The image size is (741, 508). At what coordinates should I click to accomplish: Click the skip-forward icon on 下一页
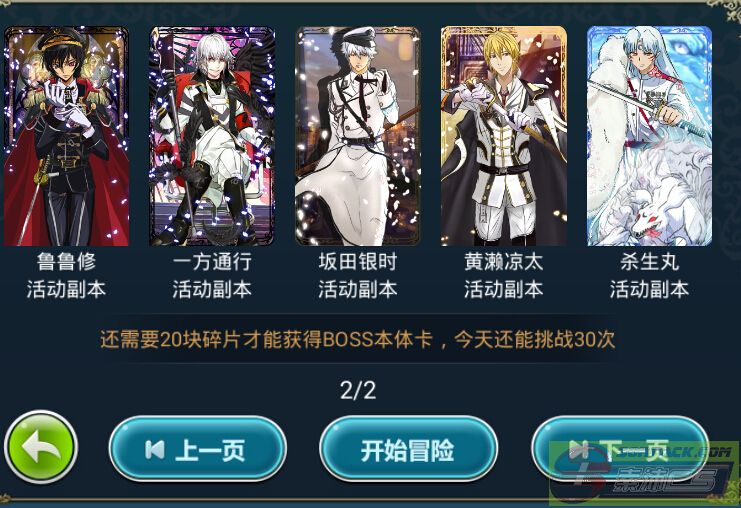point(579,449)
